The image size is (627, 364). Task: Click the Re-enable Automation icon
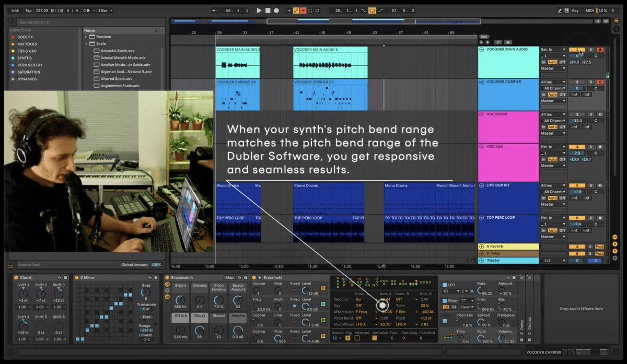coord(303,10)
